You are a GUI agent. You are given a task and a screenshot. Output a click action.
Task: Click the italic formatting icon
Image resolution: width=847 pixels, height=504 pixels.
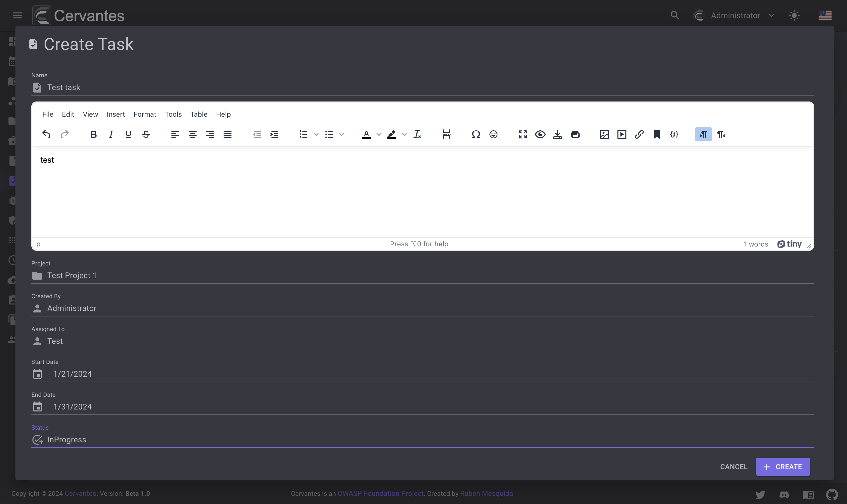111,134
